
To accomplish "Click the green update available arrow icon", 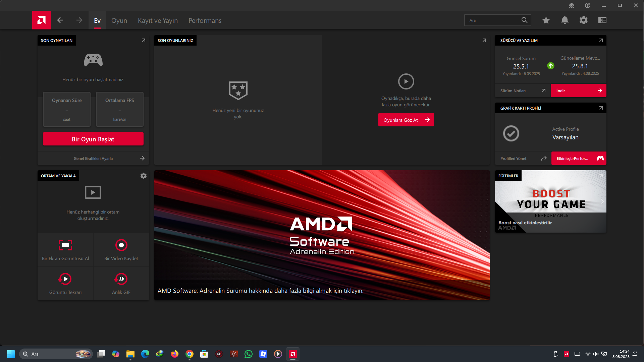I will coord(551,66).
